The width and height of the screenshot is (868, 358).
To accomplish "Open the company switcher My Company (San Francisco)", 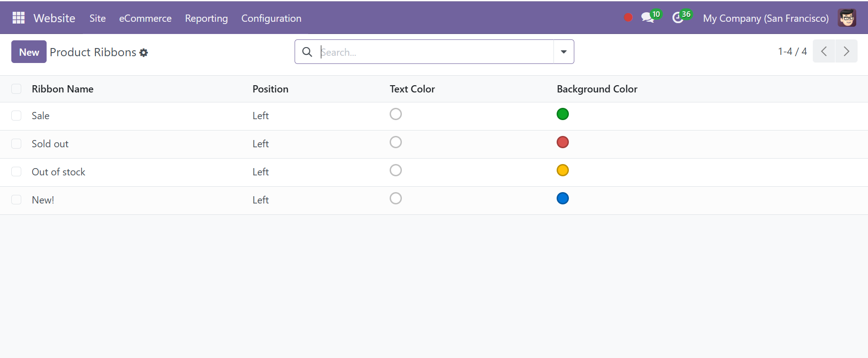I will (766, 18).
